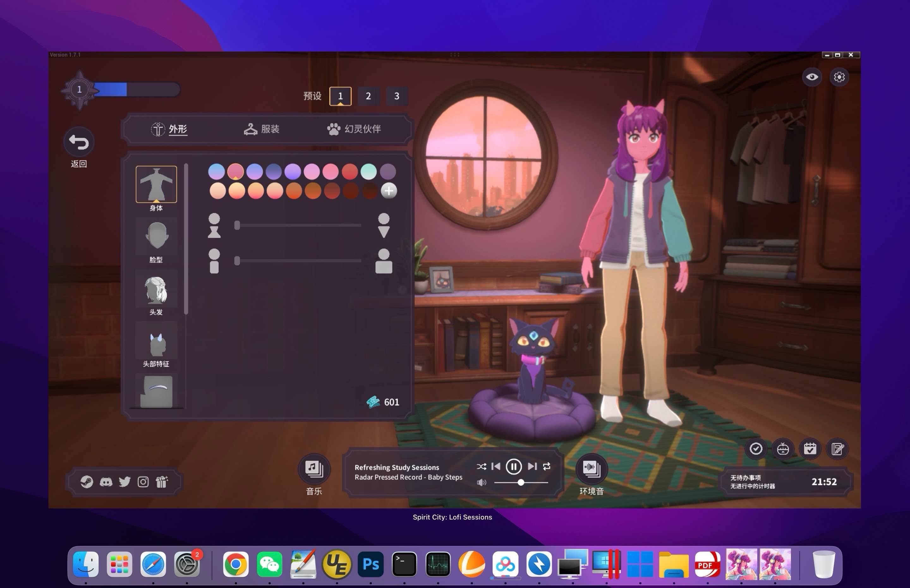Open settings with the gear icon

click(839, 77)
